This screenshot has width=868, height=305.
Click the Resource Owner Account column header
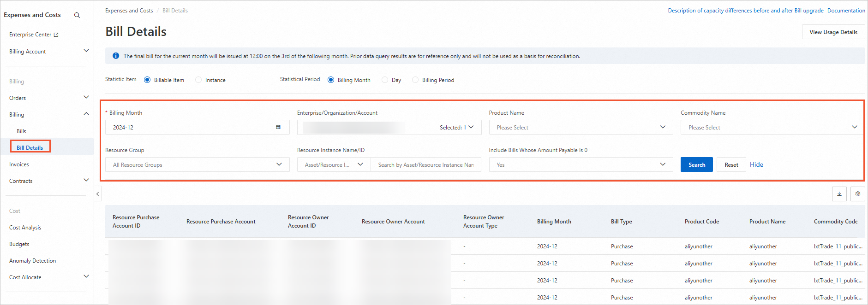click(393, 222)
